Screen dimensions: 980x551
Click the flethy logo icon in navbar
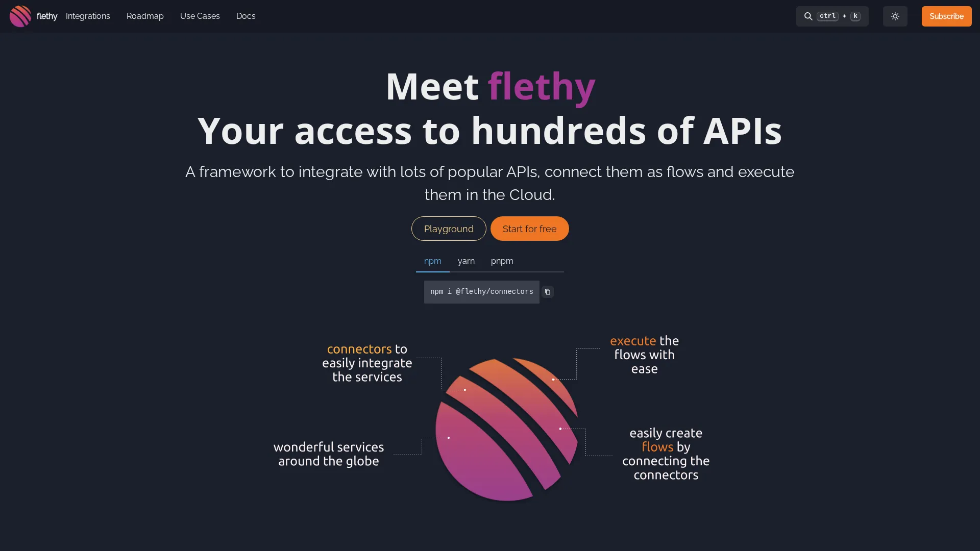tap(20, 16)
